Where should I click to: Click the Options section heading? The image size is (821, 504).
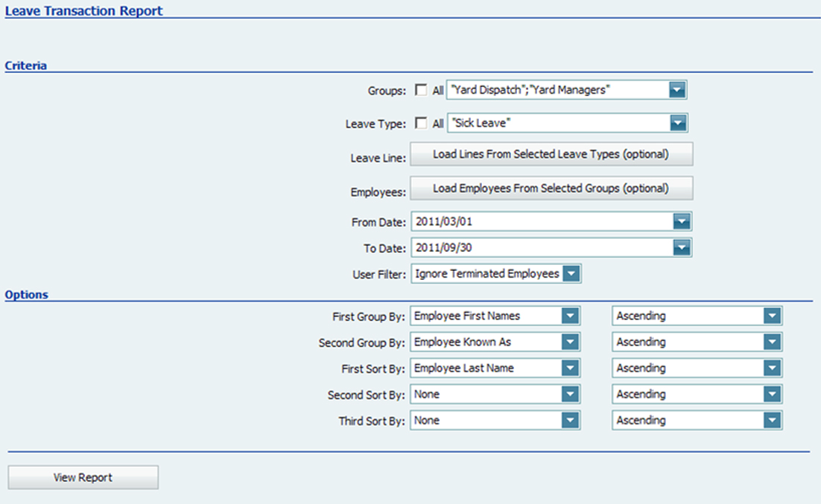(x=26, y=294)
